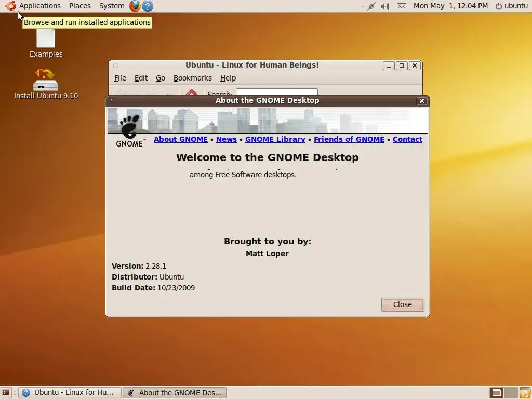This screenshot has width=532, height=399.
Task: Open File menu in Ubuntu help window
Action: click(120, 78)
